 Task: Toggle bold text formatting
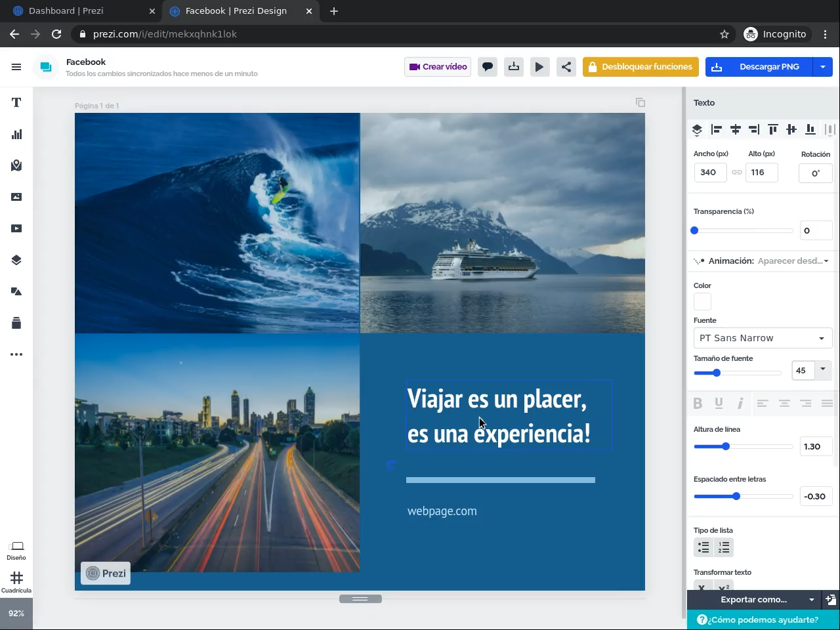coord(698,404)
